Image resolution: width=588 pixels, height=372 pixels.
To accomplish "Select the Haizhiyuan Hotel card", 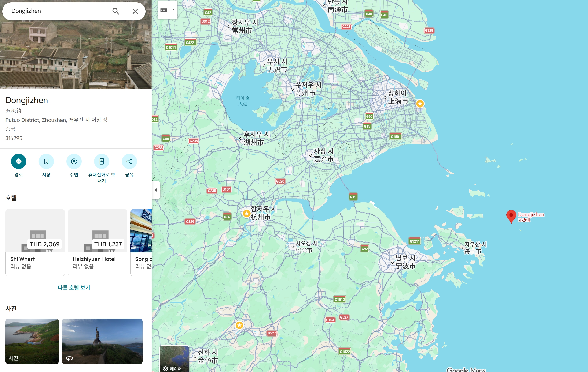I will coord(98,242).
